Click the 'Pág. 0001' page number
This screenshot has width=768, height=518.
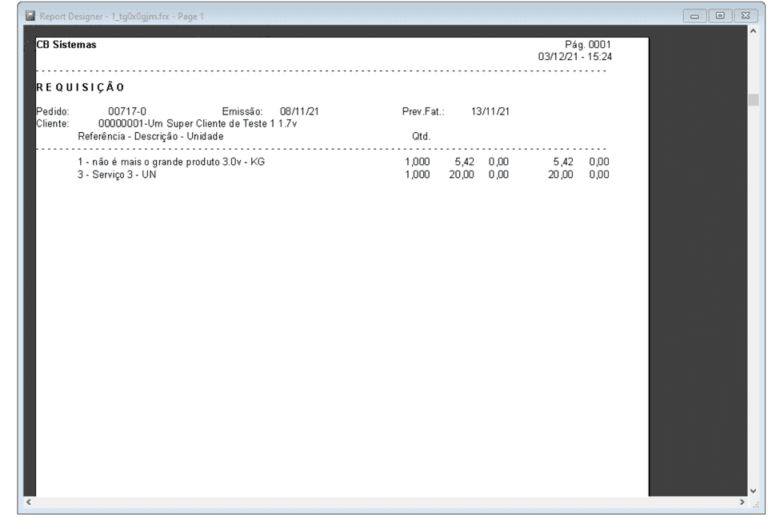tap(588, 45)
